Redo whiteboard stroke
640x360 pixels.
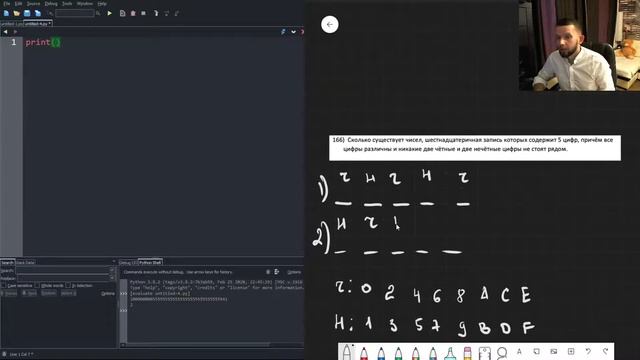pyautogui.click(x=605, y=351)
